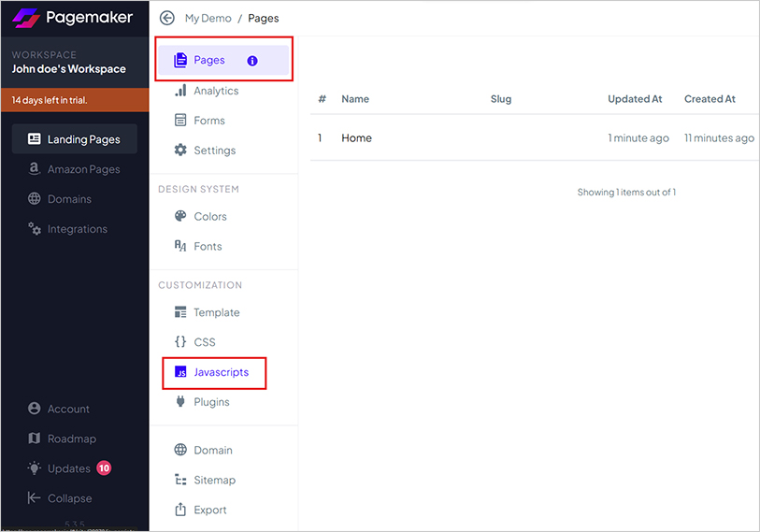This screenshot has height=532, width=760.
Task: Click the Fonts icon
Action: (180, 246)
